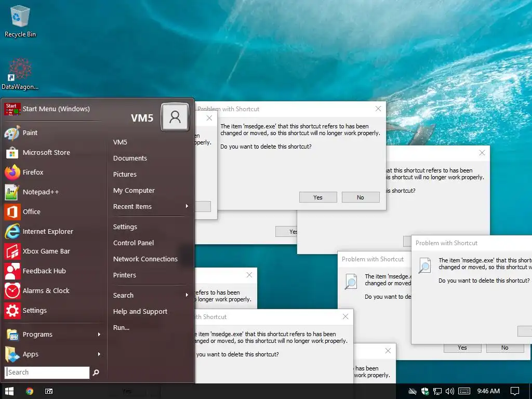
Task: Select the DataWagon desktop shortcut
Action: [x=20, y=74]
